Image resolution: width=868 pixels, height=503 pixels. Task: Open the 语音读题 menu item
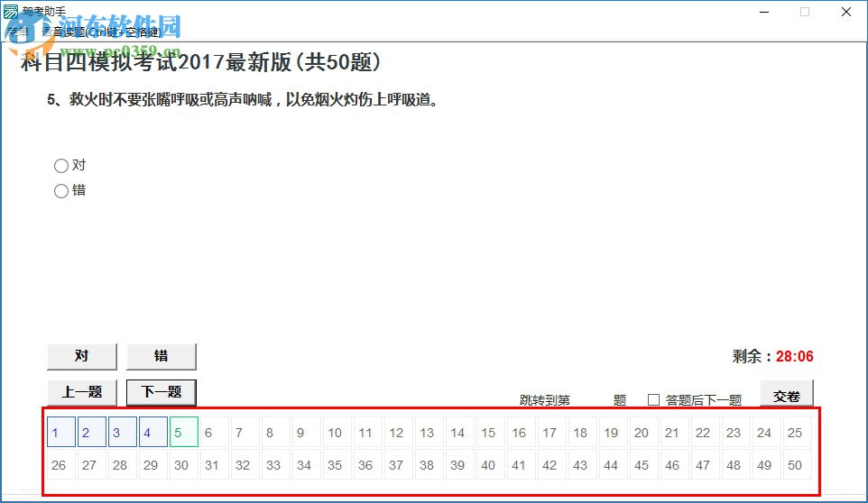pyautogui.click(x=102, y=32)
